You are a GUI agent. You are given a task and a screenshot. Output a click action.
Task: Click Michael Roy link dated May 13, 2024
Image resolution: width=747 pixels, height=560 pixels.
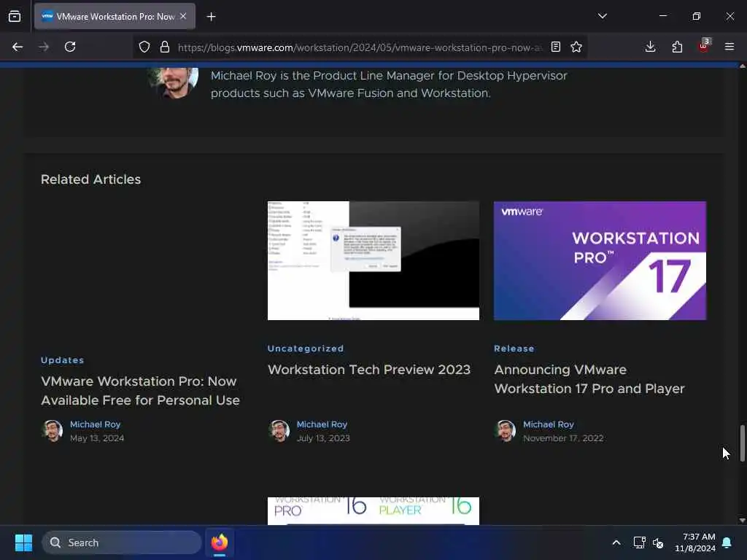point(96,424)
